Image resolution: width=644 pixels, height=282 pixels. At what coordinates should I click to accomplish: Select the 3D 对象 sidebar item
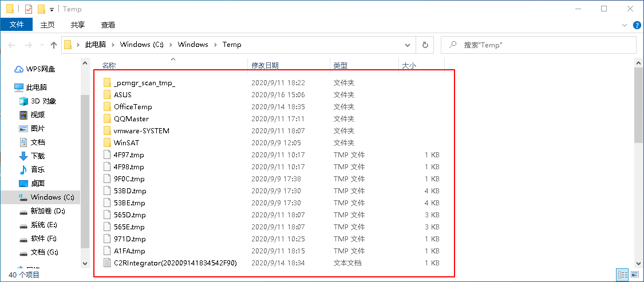(x=43, y=101)
